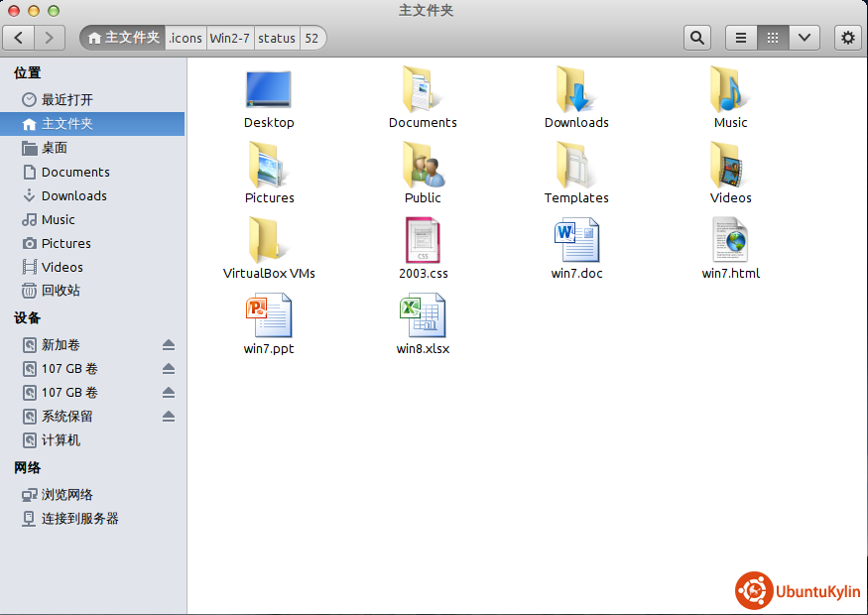Open the 2003.css file
Viewport: 868px width, 615px height.
(423, 242)
